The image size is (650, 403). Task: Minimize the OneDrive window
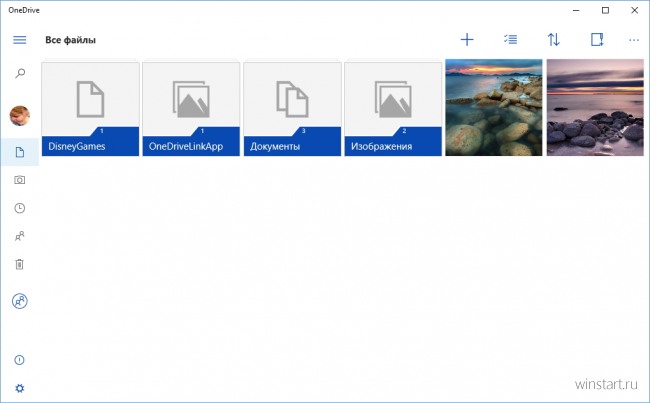click(576, 10)
